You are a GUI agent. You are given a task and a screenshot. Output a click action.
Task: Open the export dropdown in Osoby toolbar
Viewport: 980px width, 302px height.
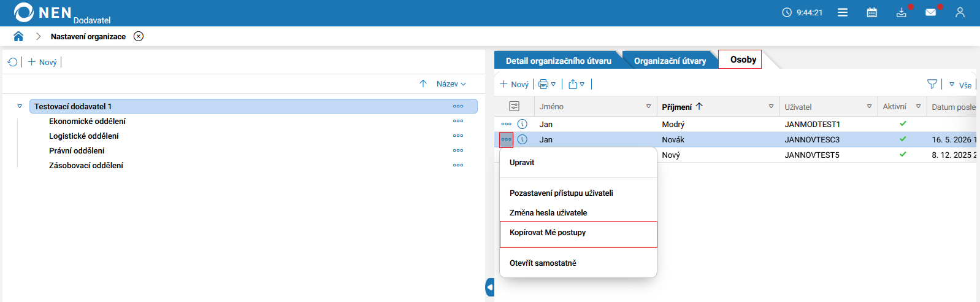tap(576, 84)
